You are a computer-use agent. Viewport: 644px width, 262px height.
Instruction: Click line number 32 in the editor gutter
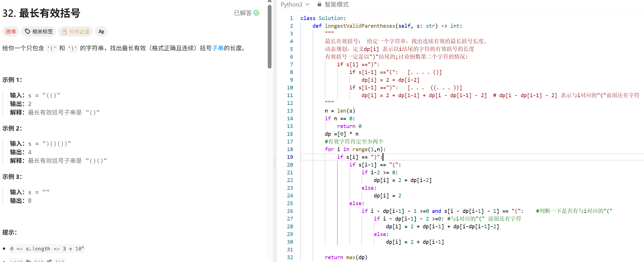(x=290, y=257)
